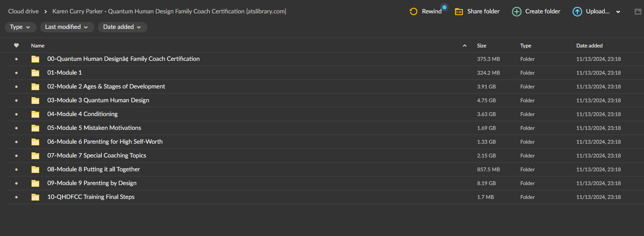Click the Create folder plus icon

click(516, 12)
